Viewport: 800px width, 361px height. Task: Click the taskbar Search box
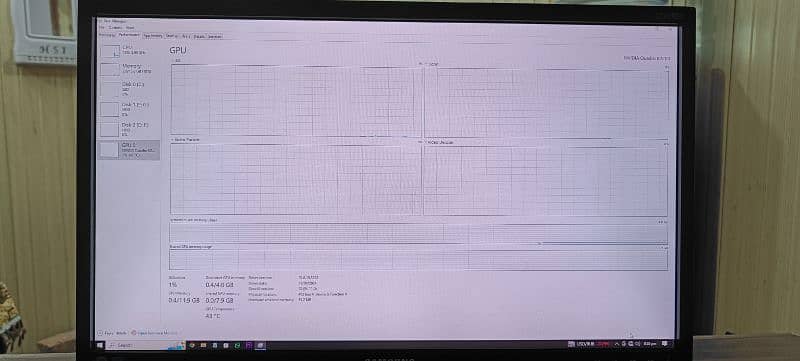click(145, 345)
